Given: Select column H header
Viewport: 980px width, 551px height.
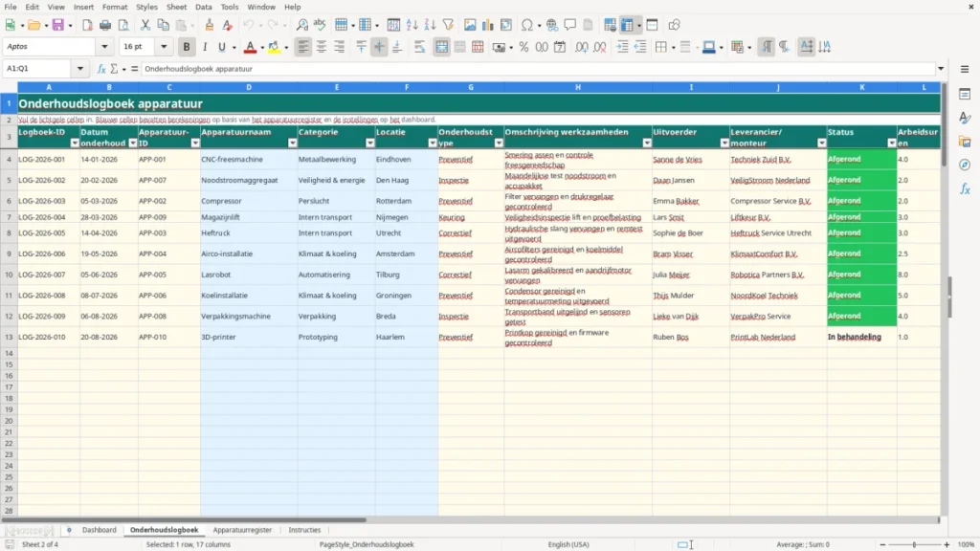Looking at the screenshot, I should 577,87.
